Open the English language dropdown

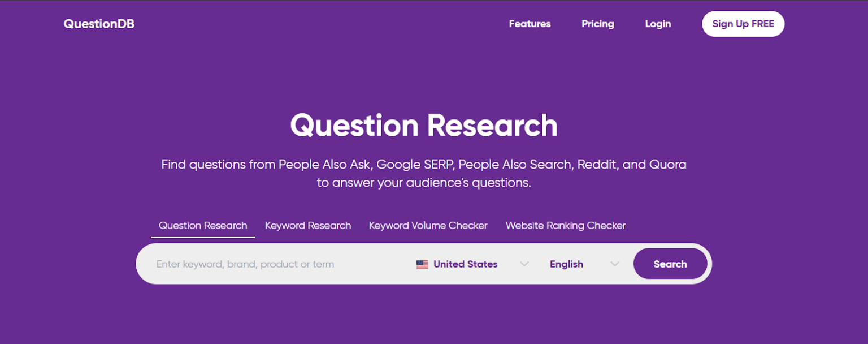pos(566,264)
